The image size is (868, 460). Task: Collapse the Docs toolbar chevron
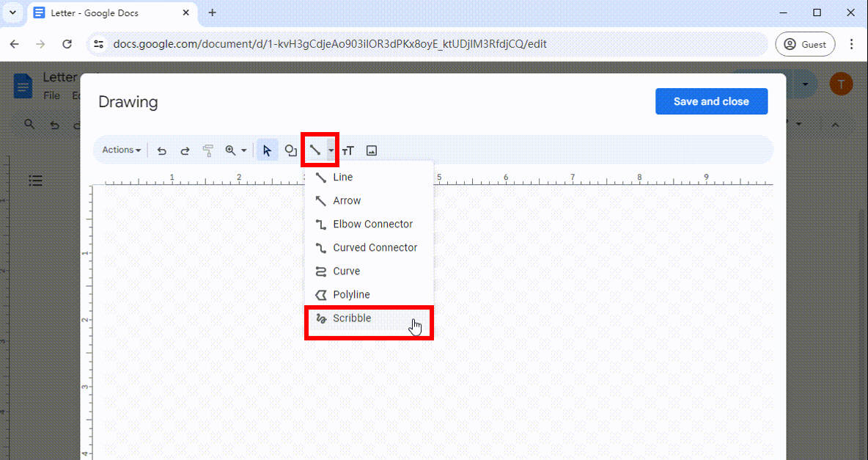coord(835,125)
